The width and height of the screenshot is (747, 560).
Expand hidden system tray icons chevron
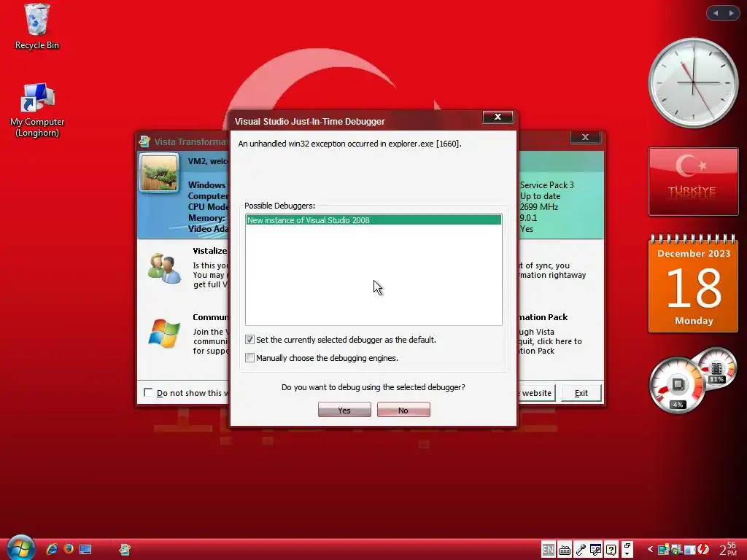[650, 550]
